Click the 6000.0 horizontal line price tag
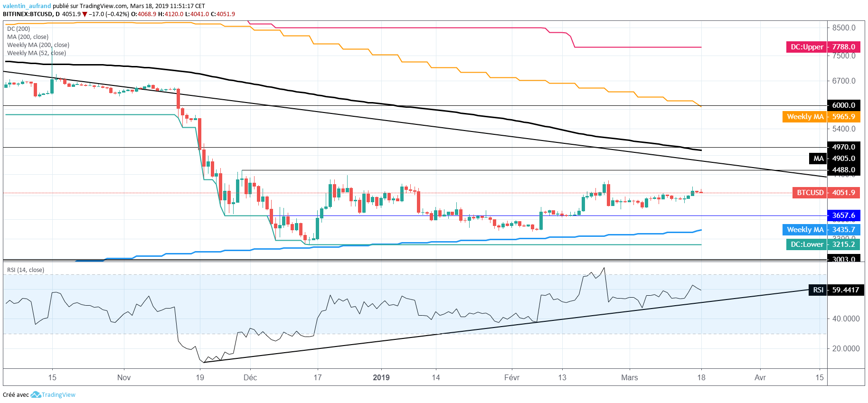Image resolution: width=868 pixels, height=403 pixels. (844, 105)
